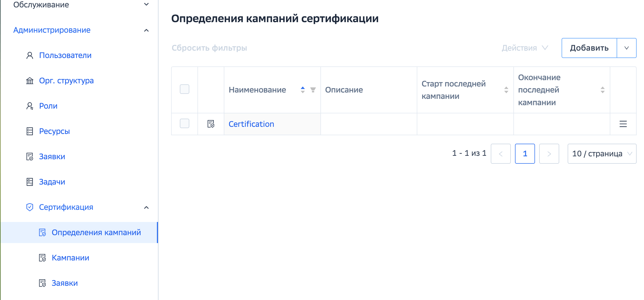The height and width of the screenshot is (300, 644).
Task: Click the Добавить button
Action: click(x=589, y=48)
